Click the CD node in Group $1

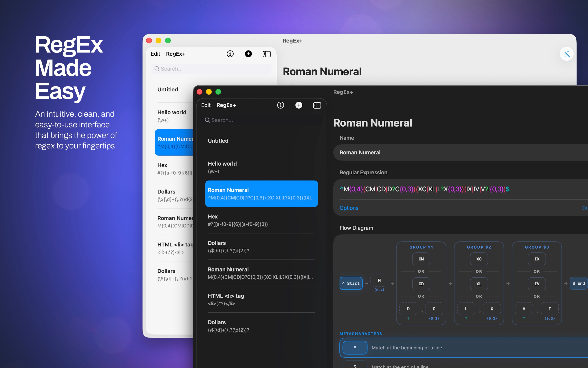(421, 284)
